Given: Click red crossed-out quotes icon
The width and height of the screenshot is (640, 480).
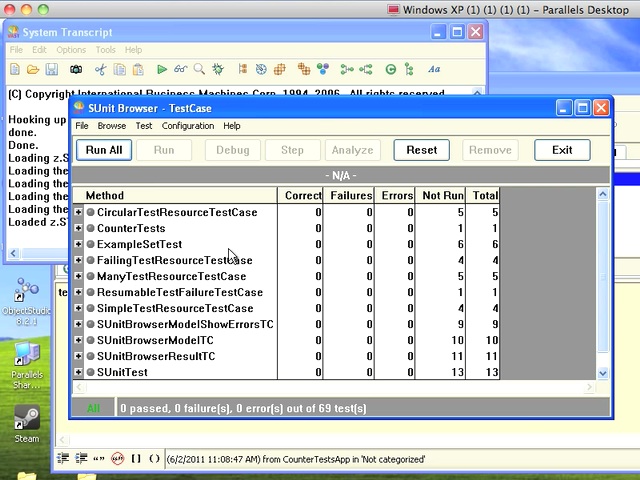Looking at the screenshot, I should (x=118, y=459).
